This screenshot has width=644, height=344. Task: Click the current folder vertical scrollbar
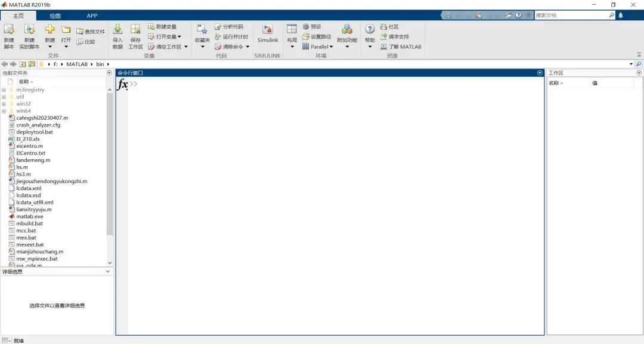(x=110, y=164)
